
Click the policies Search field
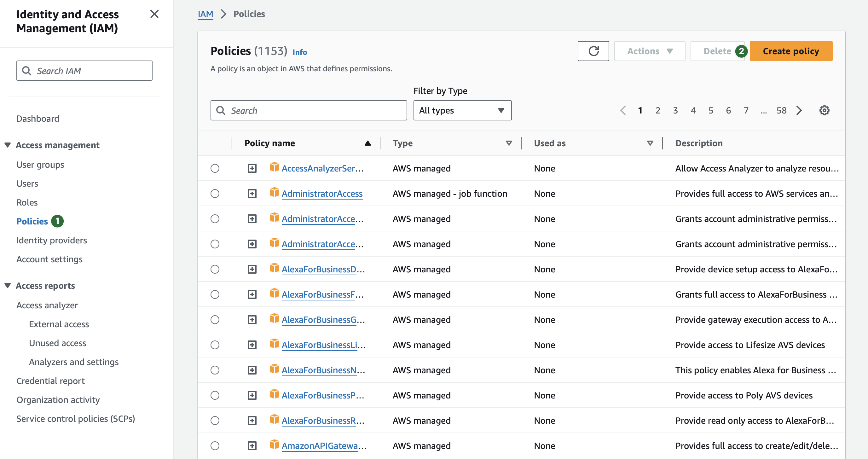308,111
